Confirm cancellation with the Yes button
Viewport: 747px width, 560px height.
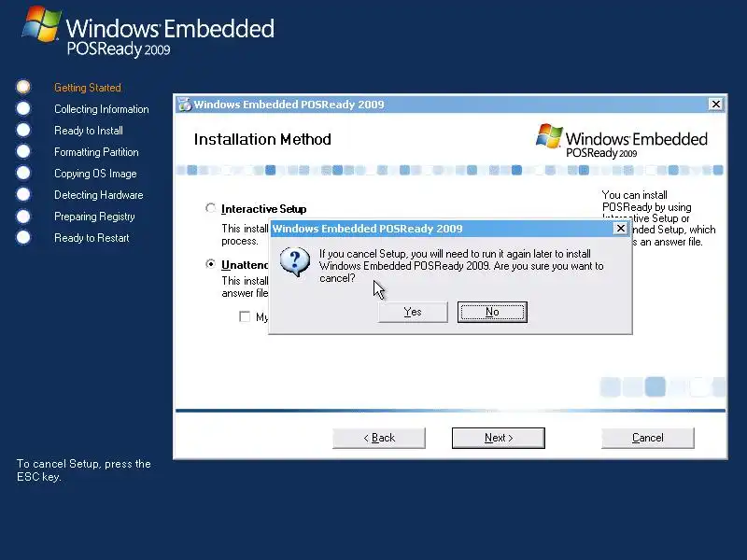(x=413, y=312)
